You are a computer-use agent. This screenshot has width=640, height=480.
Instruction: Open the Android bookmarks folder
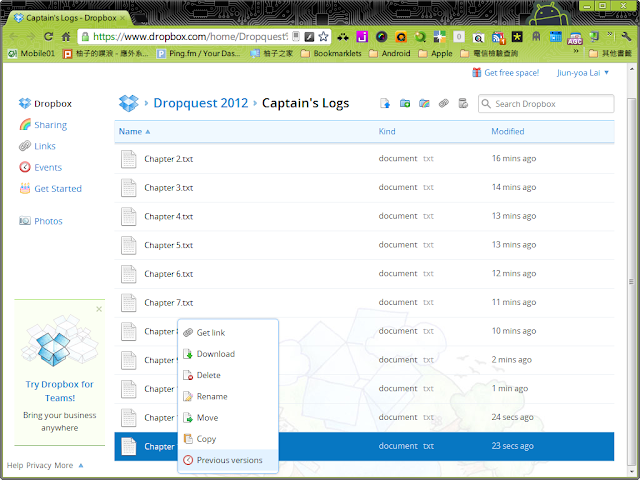390,53
